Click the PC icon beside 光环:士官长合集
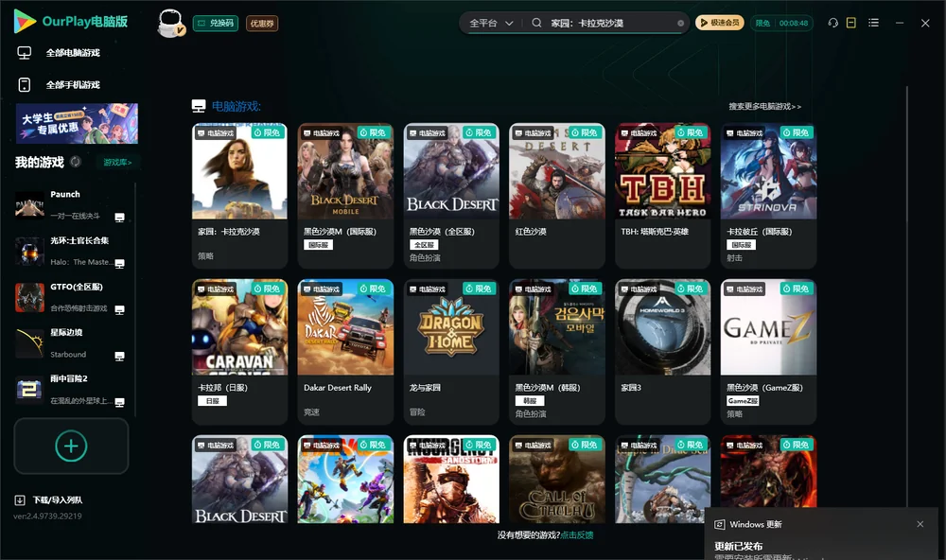 point(119,264)
